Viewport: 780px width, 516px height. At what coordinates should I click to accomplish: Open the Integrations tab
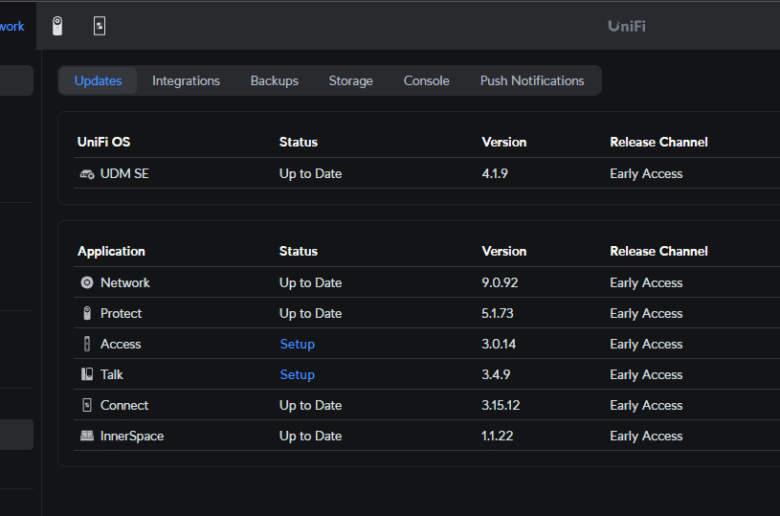(186, 81)
